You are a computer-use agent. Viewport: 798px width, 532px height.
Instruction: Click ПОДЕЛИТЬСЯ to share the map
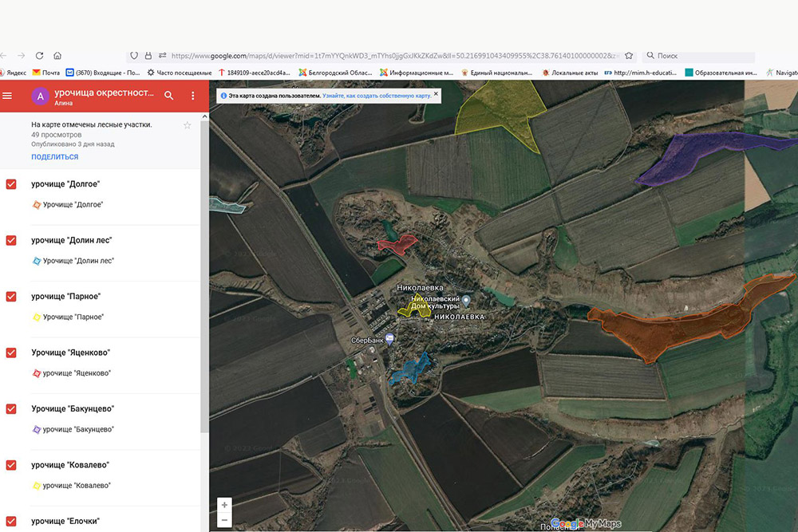55,157
